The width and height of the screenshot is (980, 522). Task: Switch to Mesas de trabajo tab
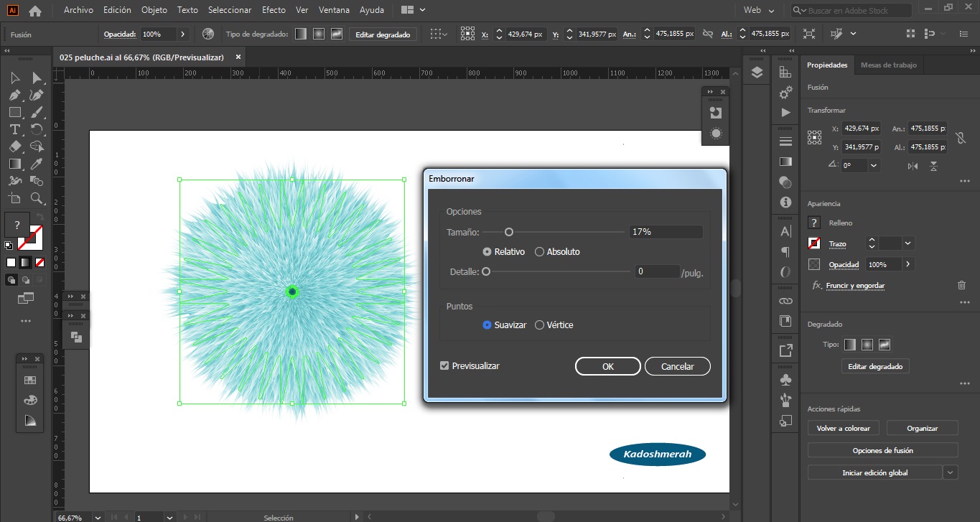click(x=888, y=65)
